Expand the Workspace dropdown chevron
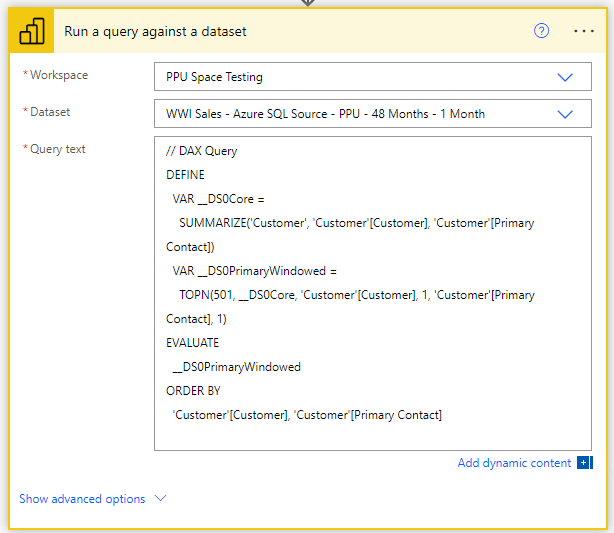Viewport: 614px width, 533px height. point(565,77)
